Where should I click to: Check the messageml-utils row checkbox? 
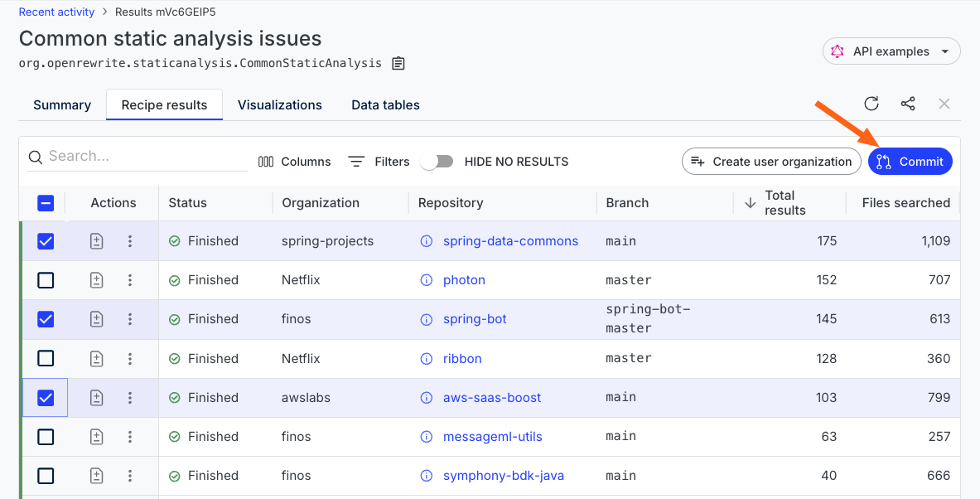[46, 437]
